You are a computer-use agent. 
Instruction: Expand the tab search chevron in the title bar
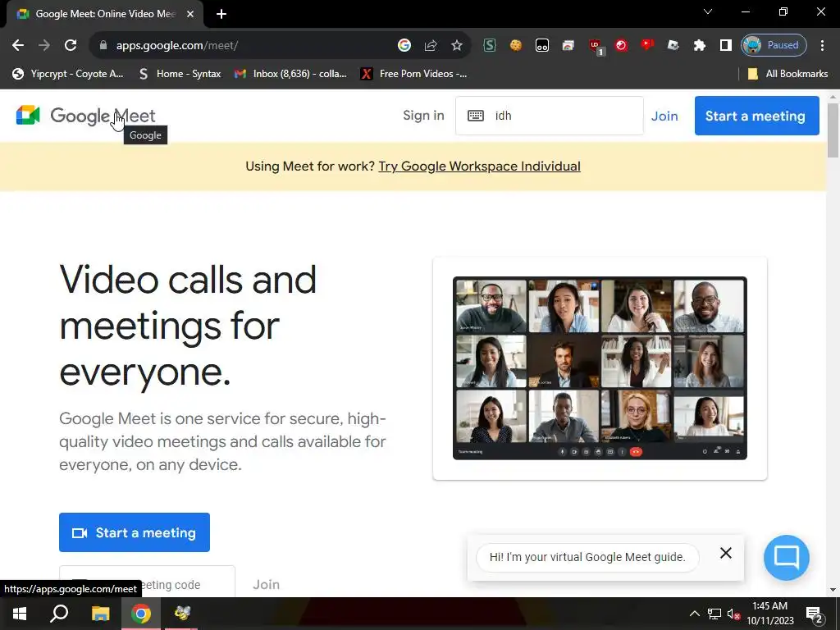pyautogui.click(x=708, y=11)
